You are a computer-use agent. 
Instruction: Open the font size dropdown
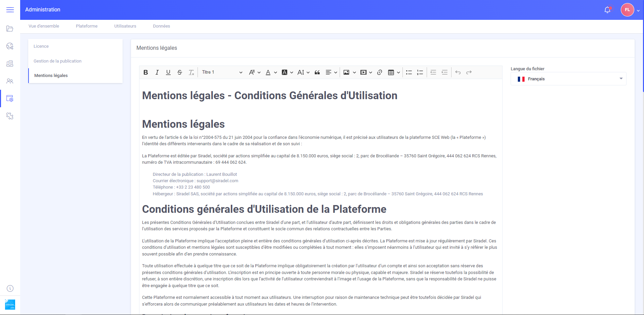303,72
